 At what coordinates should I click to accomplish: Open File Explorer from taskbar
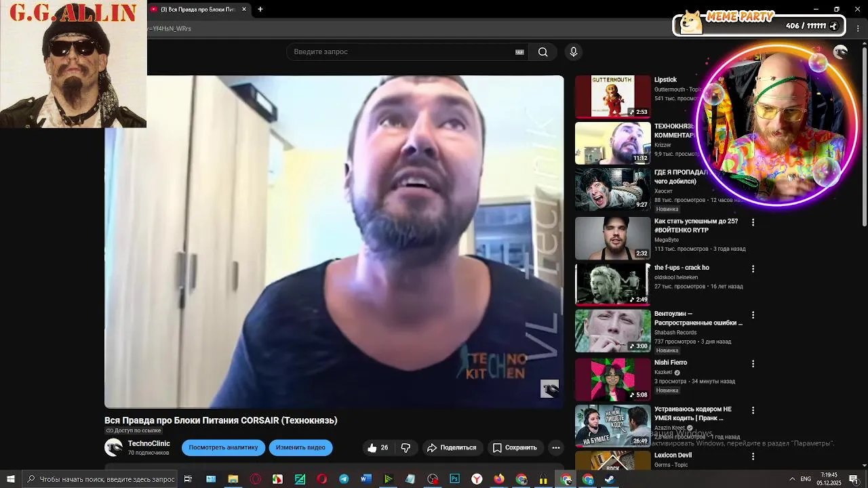tap(233, 479)
